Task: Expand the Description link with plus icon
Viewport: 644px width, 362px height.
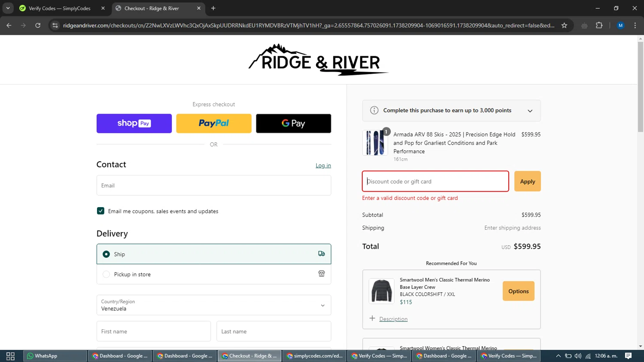Action: tap(389, 319)
